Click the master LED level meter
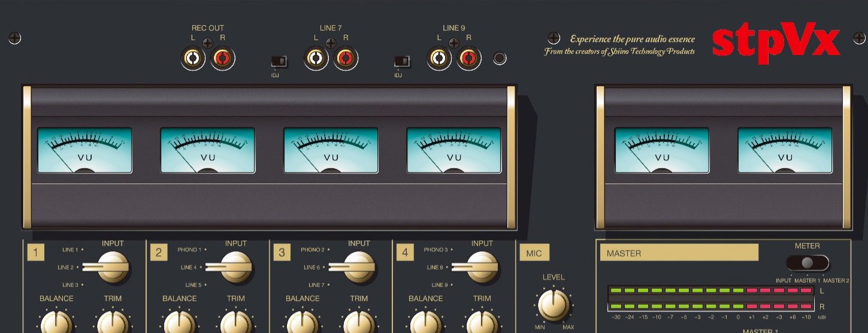 pos(710,298)
